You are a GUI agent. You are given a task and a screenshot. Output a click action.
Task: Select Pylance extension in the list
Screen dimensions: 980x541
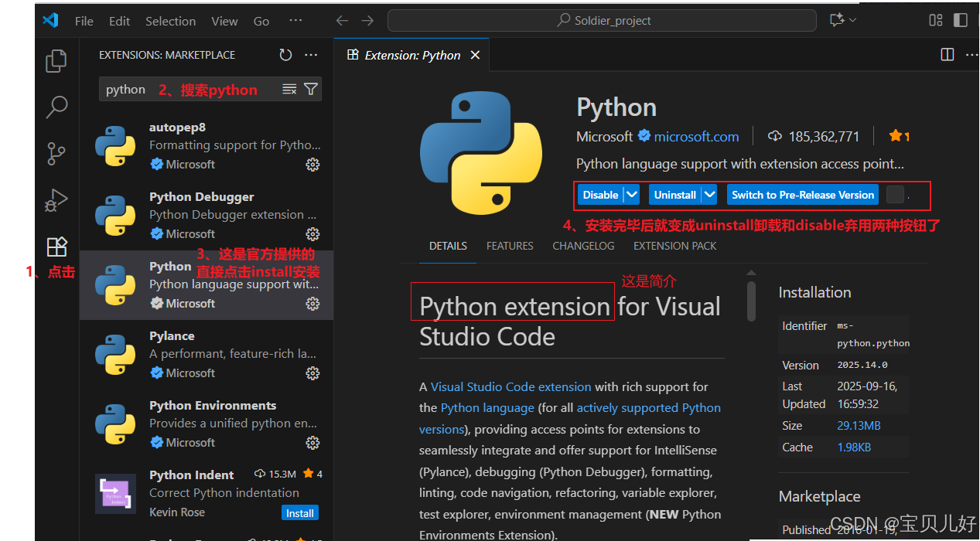[x=207, y=355]
